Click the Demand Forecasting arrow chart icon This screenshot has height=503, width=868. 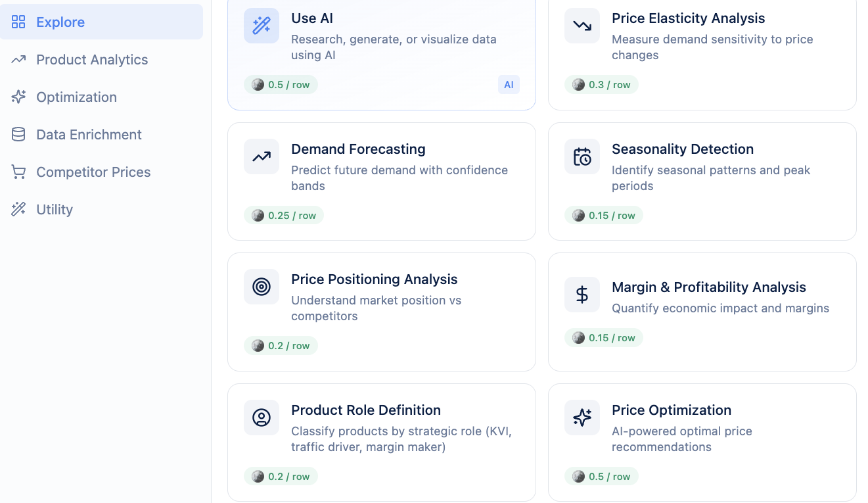click(x=261, y=156)
